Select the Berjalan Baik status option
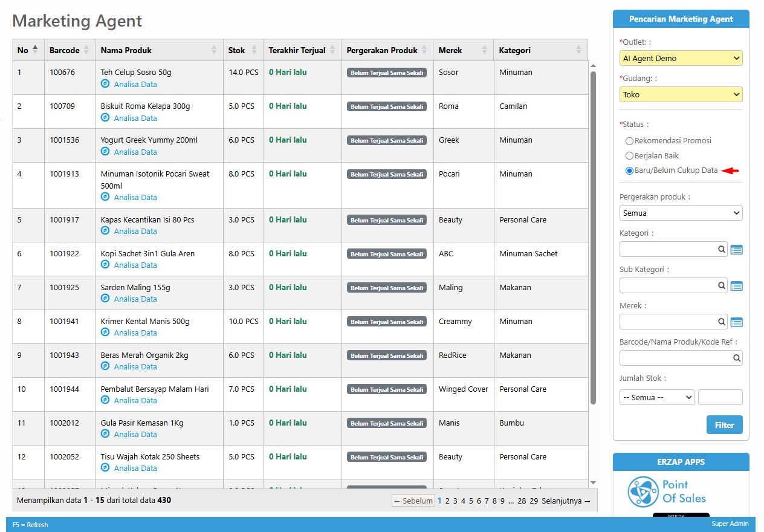Viewport: 764px width, 532px height. pyautogui.click(x=629, y=156)
